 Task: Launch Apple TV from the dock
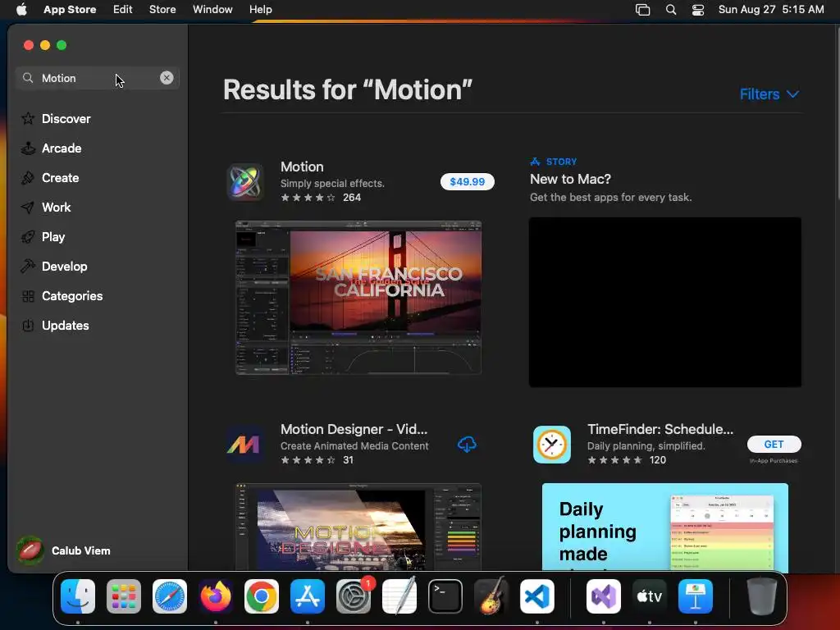pos(650,596)
